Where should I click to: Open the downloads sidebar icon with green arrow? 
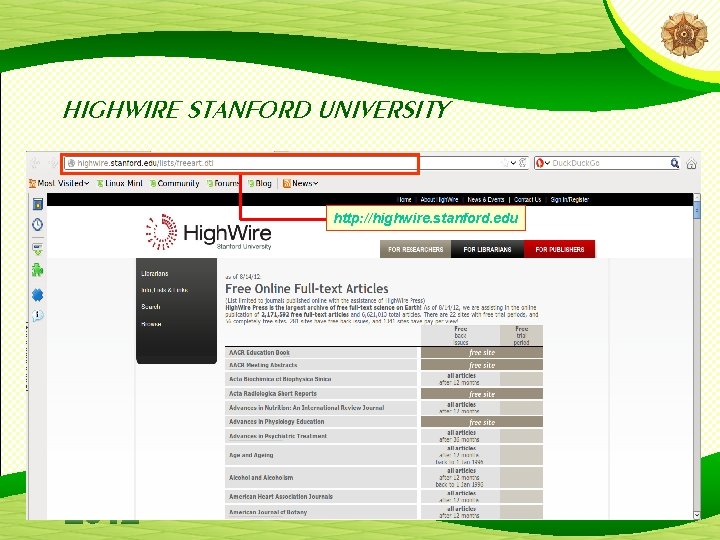click(38, 249)
